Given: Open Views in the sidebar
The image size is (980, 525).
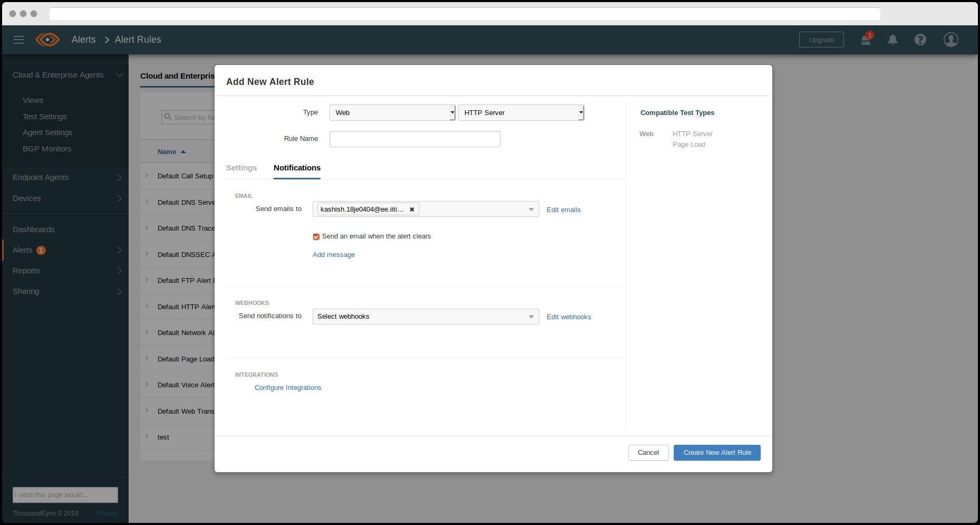Looking at the screenshot, I should [33, 100].
